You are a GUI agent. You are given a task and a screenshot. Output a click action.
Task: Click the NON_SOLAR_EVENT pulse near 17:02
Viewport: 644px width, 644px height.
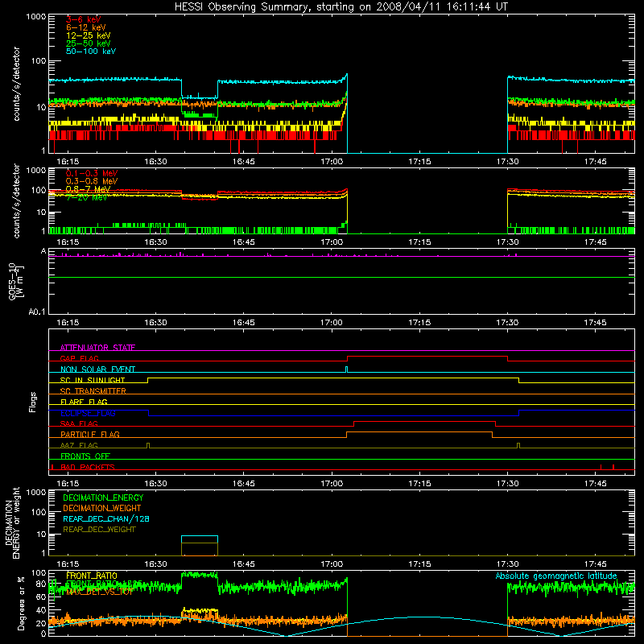[x=347, y=369]
